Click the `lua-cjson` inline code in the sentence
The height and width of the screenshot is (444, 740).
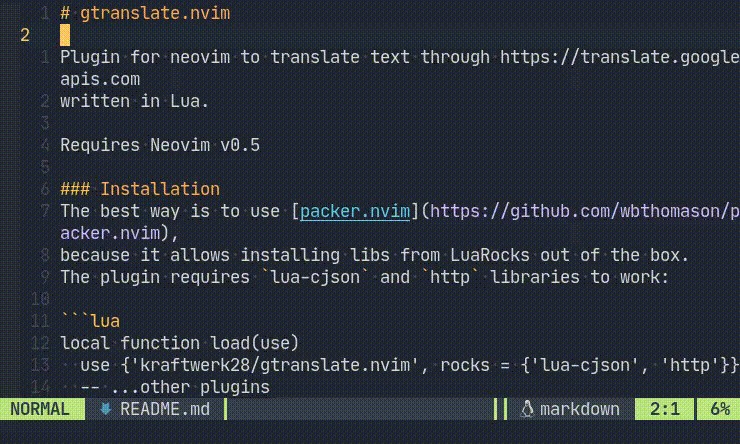[315, 277]
